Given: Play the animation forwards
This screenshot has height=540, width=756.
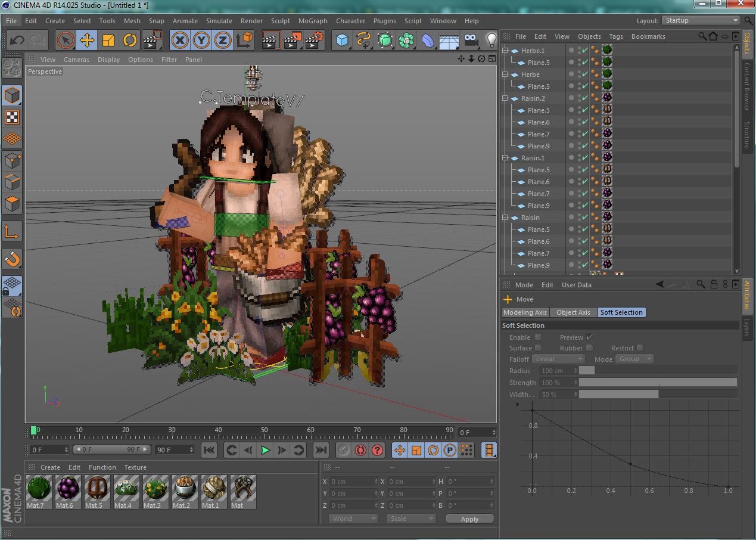Looking at the screenshot, I should 266,450.
